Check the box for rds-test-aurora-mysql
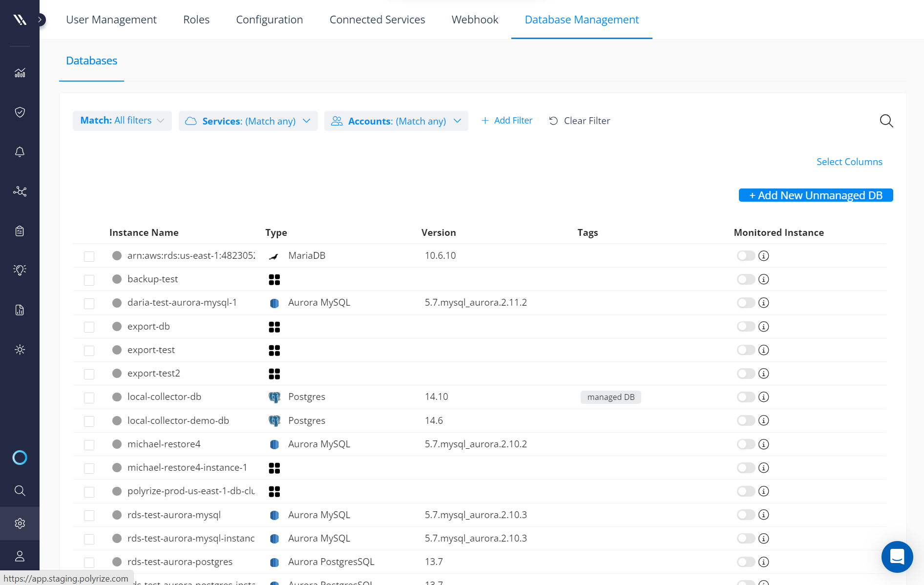The image size is (924, 585). (x=89, y=515)
